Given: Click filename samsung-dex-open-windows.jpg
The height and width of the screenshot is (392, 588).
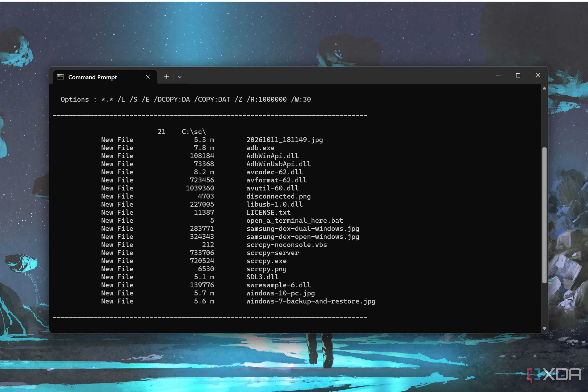Looking at the screenshot, I should (303, 237).
